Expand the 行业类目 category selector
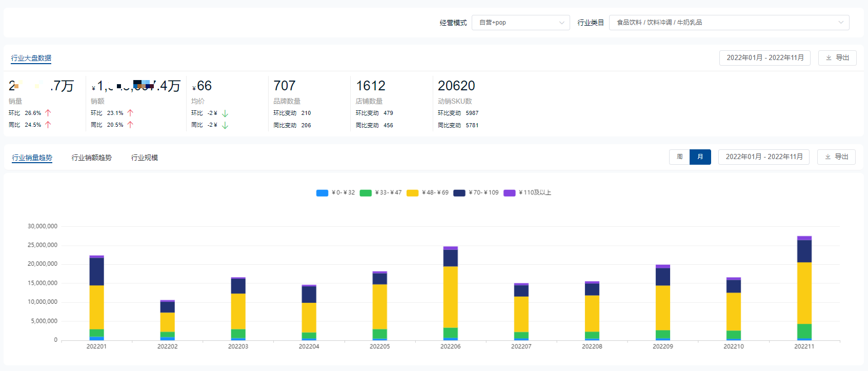The image size is (868, 371). point(729,23)
